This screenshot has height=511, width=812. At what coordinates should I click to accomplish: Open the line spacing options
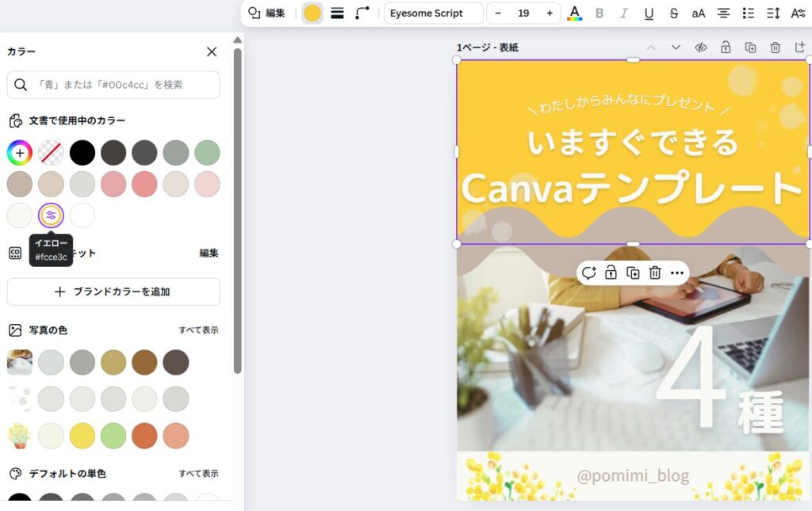click(x=773, y=13)
